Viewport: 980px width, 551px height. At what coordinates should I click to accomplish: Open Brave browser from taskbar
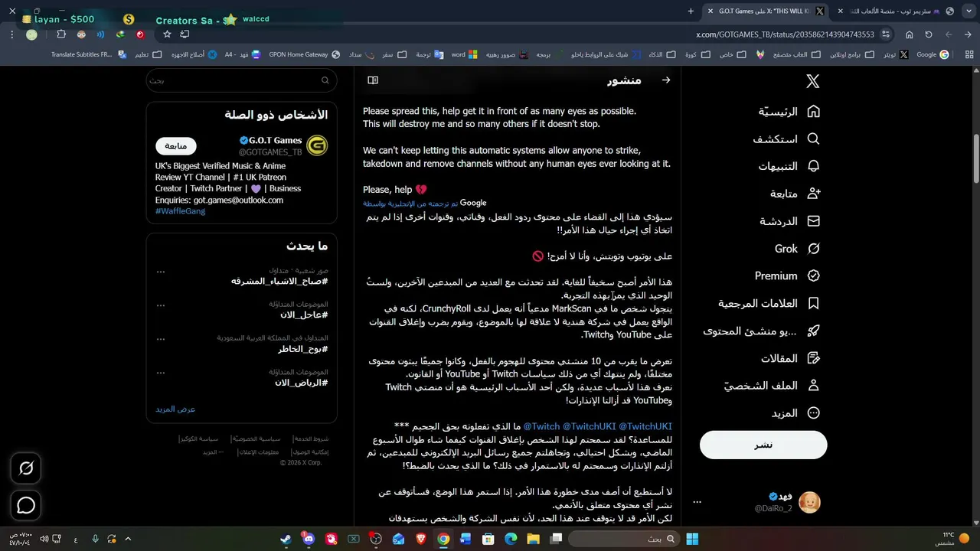click(x=421, y=540)
